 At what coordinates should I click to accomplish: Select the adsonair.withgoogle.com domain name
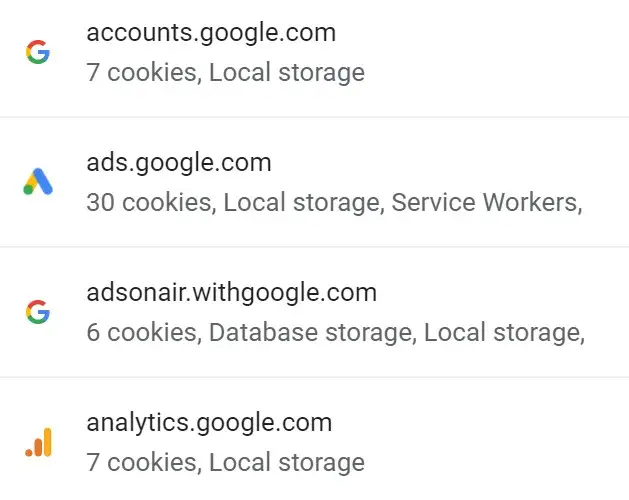(231, 293)
